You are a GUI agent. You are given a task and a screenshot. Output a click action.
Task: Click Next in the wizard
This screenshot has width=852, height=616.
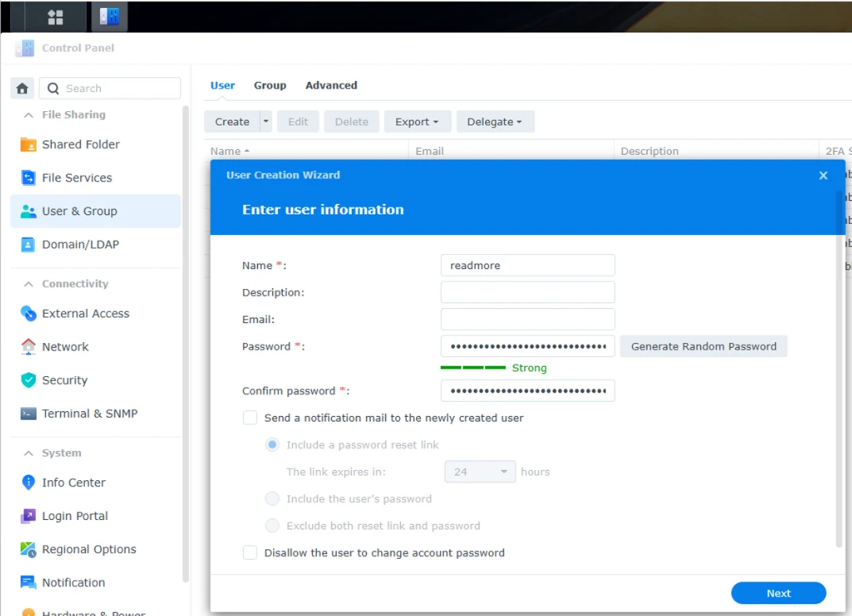779,593
